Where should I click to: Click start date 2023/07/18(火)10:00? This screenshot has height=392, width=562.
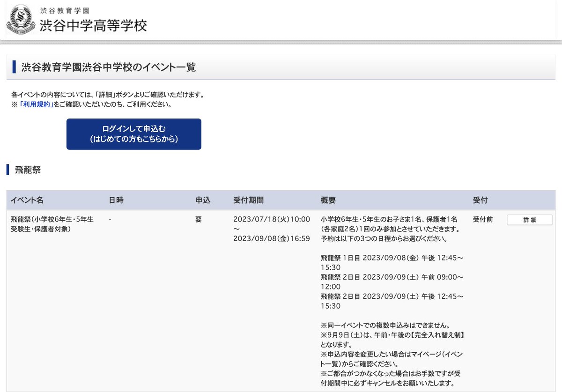(x=272, y=219)
